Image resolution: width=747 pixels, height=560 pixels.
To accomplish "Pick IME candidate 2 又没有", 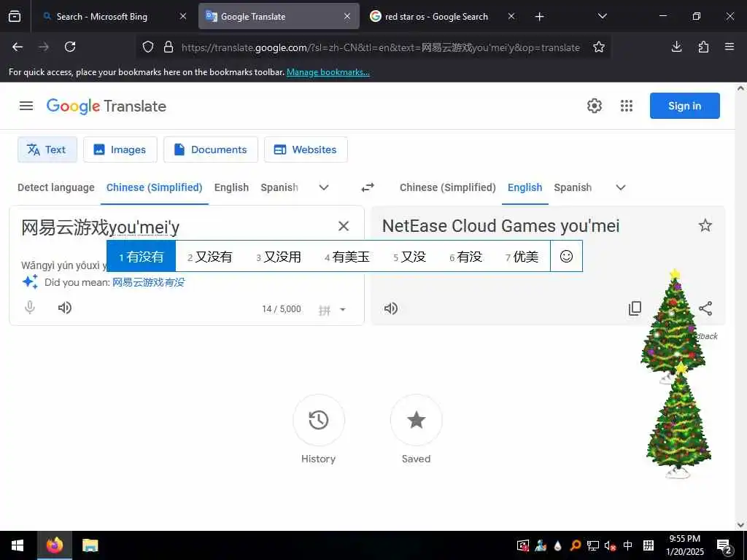I will click(209, 257).
